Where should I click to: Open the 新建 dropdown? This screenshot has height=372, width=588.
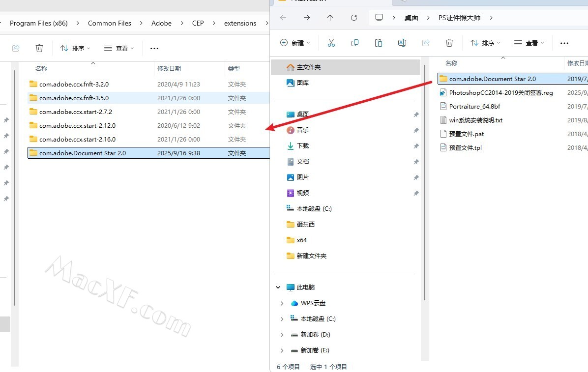[x=295, y=43]
